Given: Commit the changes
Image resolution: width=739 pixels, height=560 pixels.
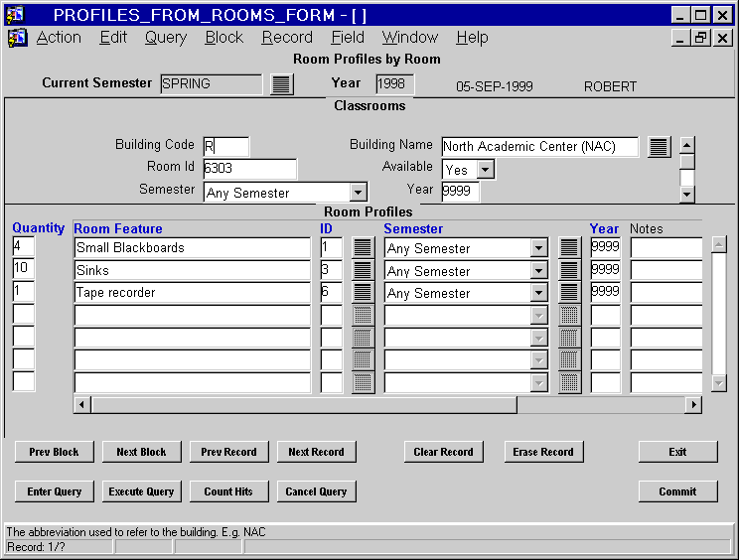Looking at the screenshot, I should [677, 491].
